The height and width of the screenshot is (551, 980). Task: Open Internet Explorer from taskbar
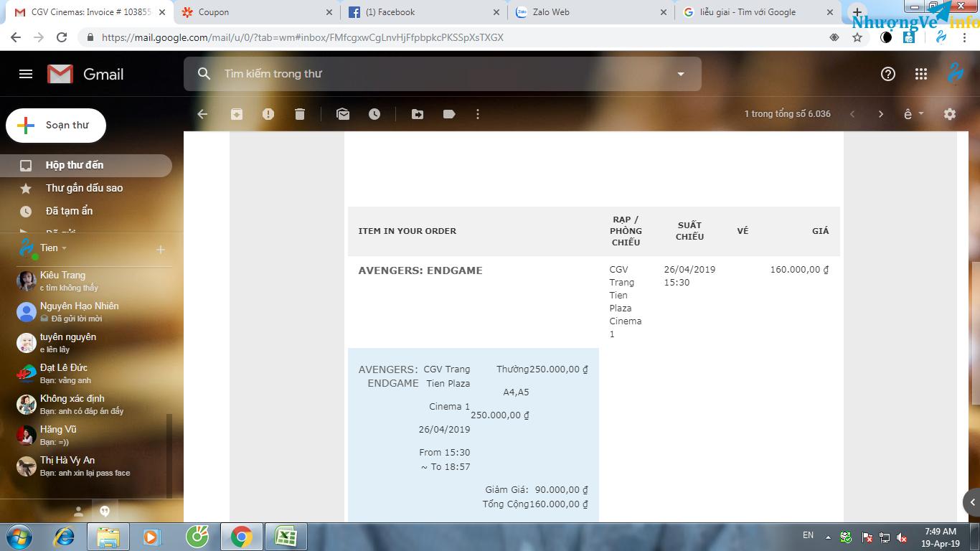pyautogui.click(x=65, y=537)
